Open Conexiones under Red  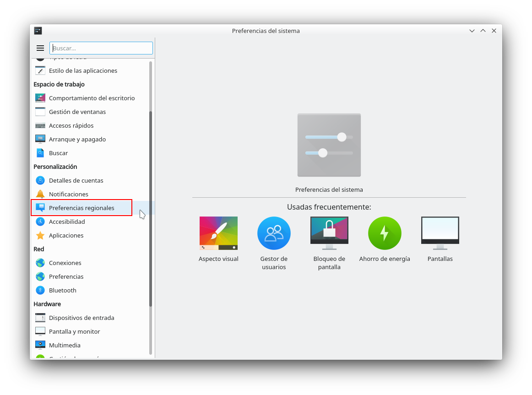tap(65, 263)
